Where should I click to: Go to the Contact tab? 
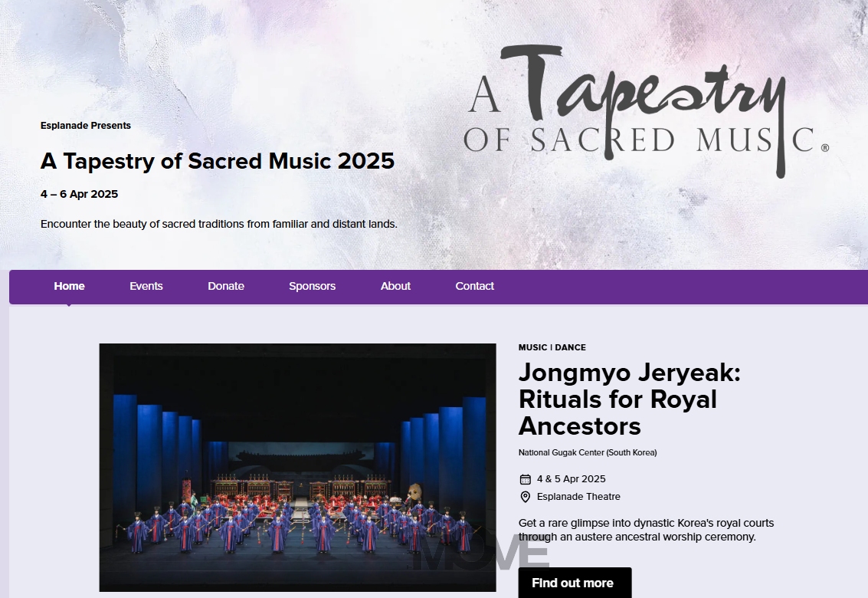pyautogui.click(x=474, y=287)
